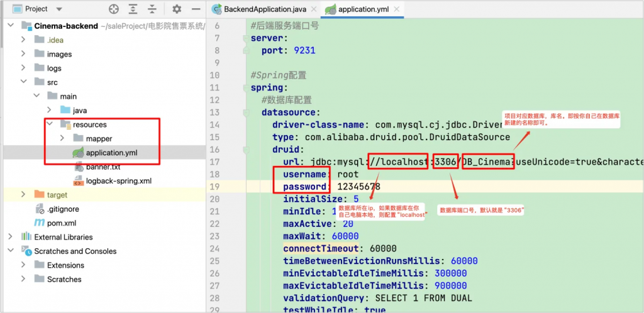
Task: Place cursor on password value 12345678
Action: click(358, 187)
